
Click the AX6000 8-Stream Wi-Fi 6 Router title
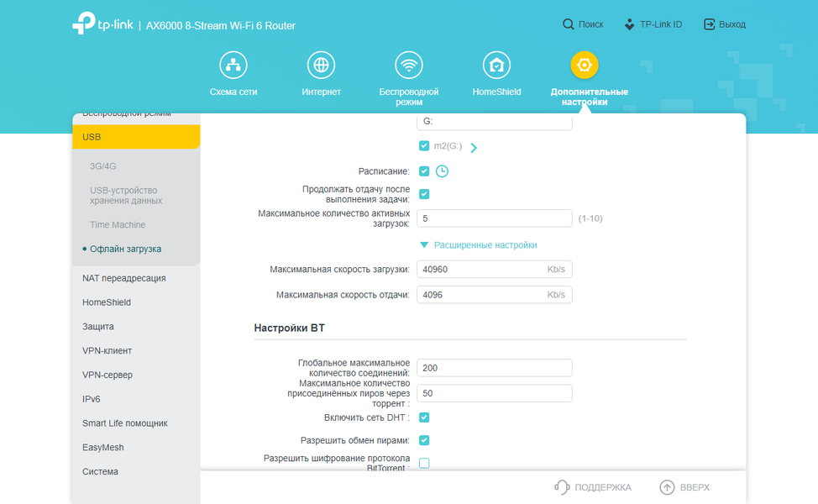221,25
